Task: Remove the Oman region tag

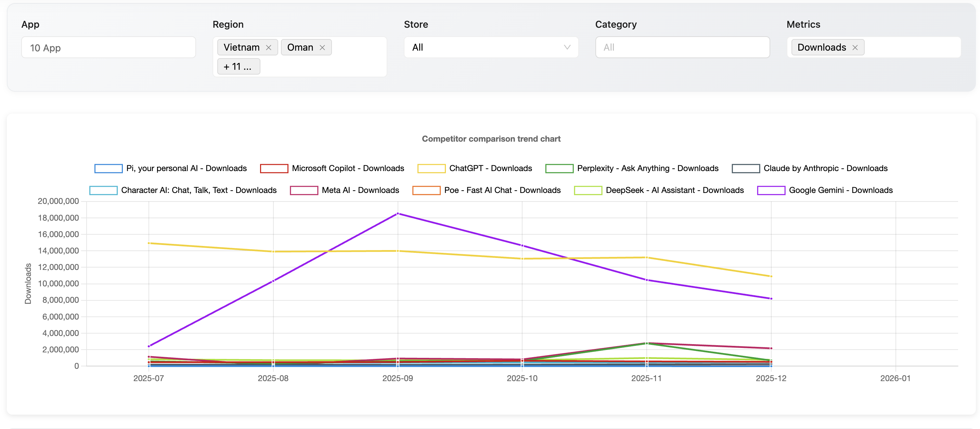Action: (x=322, y=48)
